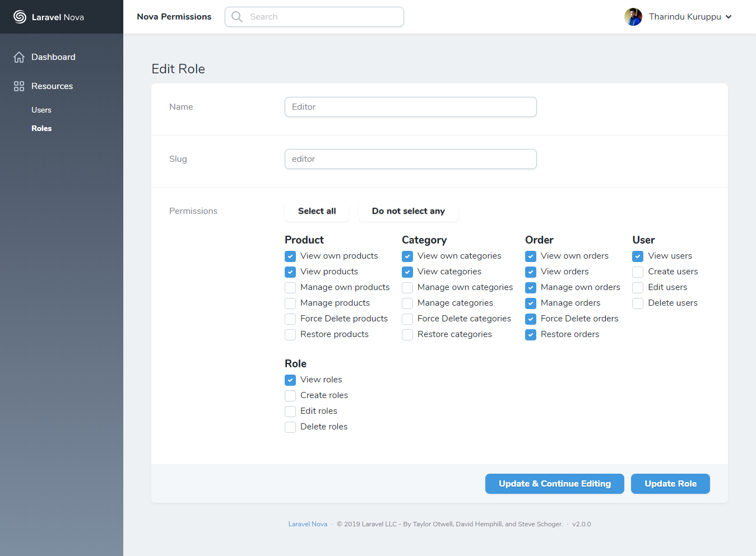The width and height of the screenshot is (756, 556).
Task: Open the Laravel Nova footer link
Action: (x=308, y=524)
